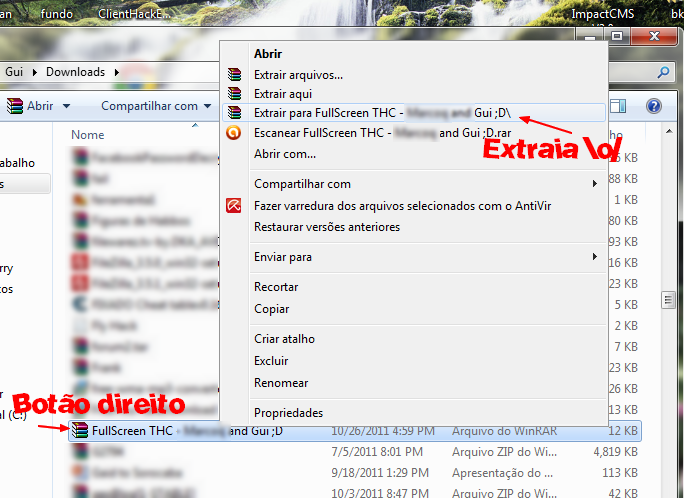Sort files by the Nome column header

pos(88,135)
